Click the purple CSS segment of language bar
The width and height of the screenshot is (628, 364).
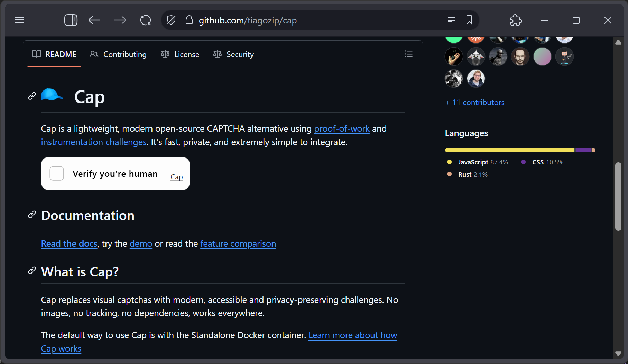583,150
